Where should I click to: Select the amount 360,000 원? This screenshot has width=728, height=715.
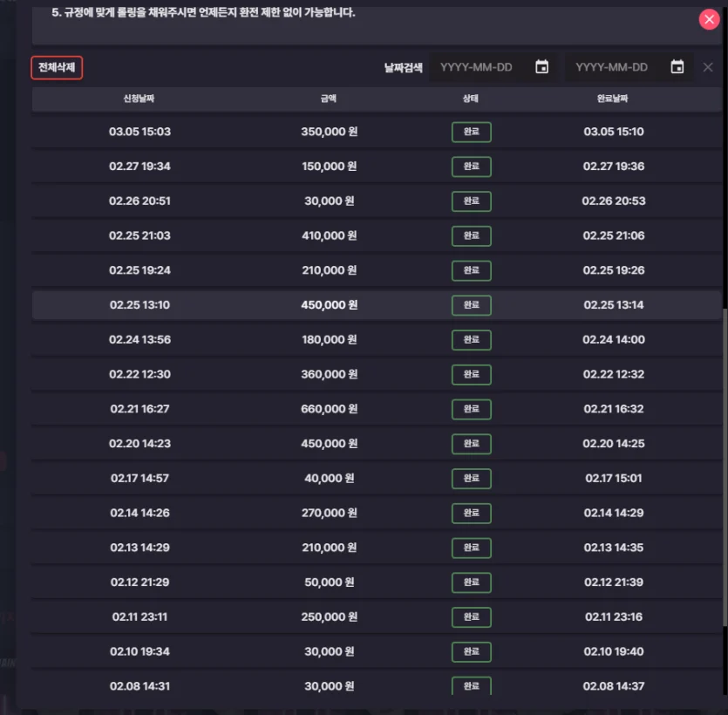click(x=330, y=374)
